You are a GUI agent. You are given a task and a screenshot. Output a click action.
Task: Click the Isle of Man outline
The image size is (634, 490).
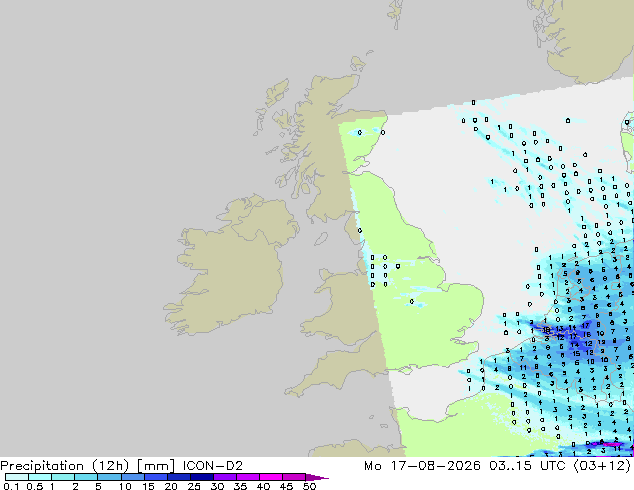(321, 239)
